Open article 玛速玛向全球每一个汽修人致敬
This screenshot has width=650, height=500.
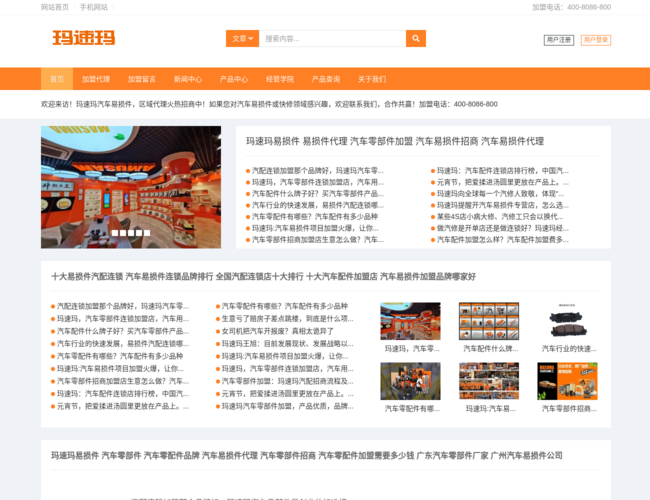(x=500, y=194)
